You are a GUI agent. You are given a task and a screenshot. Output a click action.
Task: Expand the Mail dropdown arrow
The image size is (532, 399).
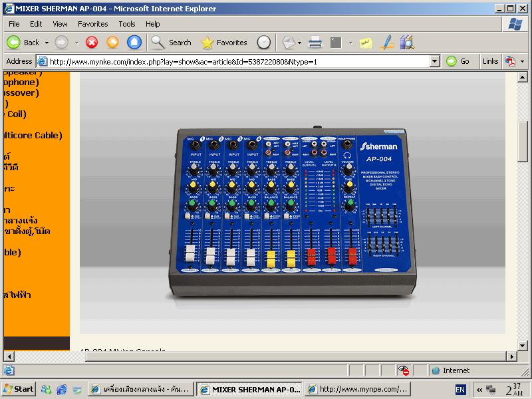(x=300, y=43)
